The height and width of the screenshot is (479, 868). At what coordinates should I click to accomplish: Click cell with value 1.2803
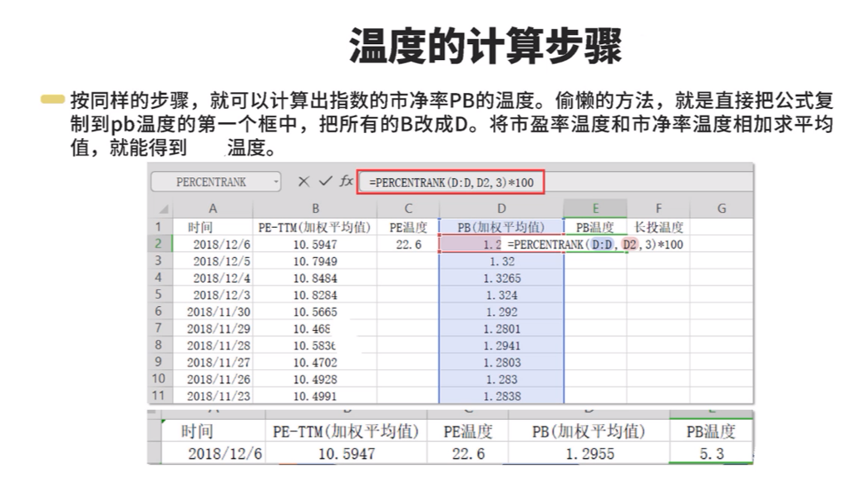[501, 362]
